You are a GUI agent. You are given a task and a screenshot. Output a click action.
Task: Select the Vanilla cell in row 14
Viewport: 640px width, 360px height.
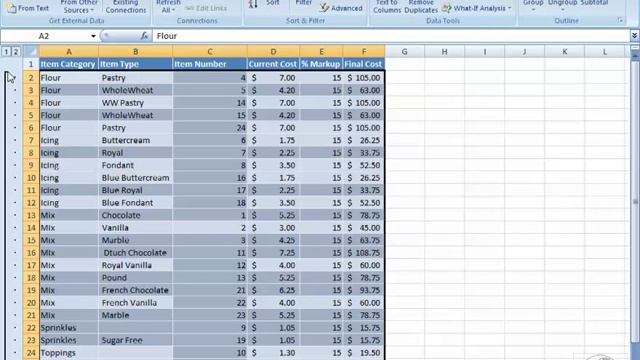point(136,228)
